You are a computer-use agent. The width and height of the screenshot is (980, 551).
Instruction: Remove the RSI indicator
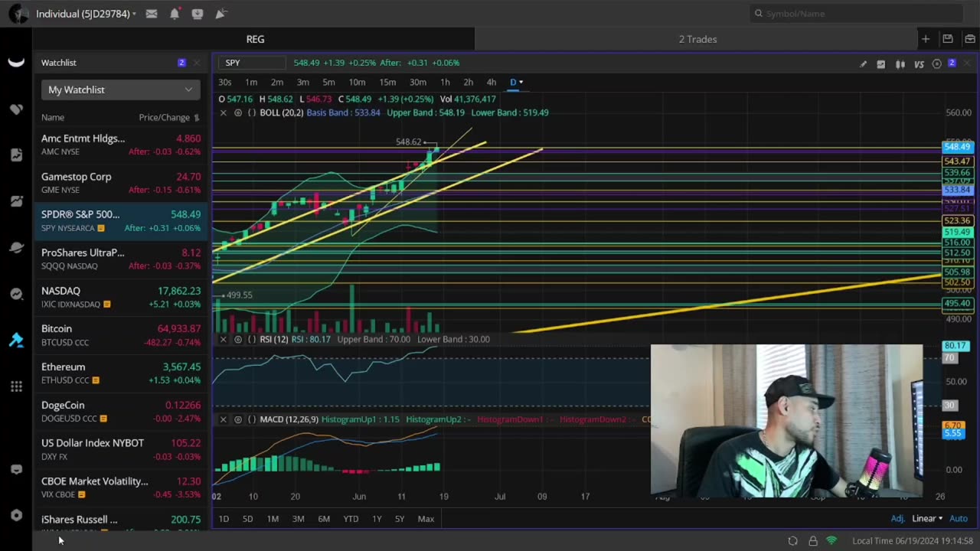223,339
